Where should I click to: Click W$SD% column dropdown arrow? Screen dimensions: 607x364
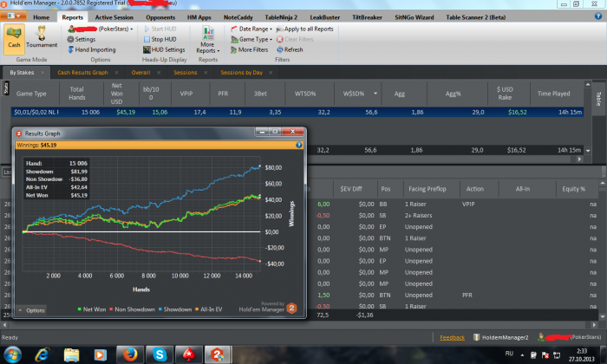[x=375, y=94]
